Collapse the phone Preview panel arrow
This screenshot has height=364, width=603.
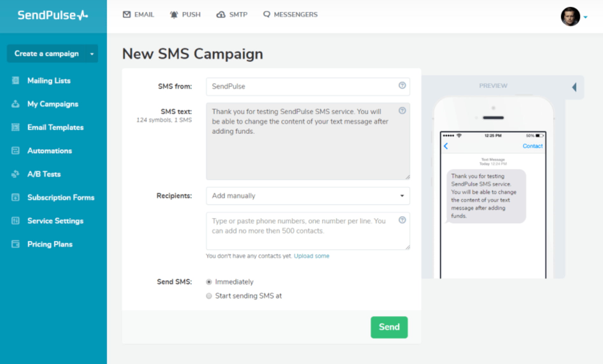click(574, 87)
